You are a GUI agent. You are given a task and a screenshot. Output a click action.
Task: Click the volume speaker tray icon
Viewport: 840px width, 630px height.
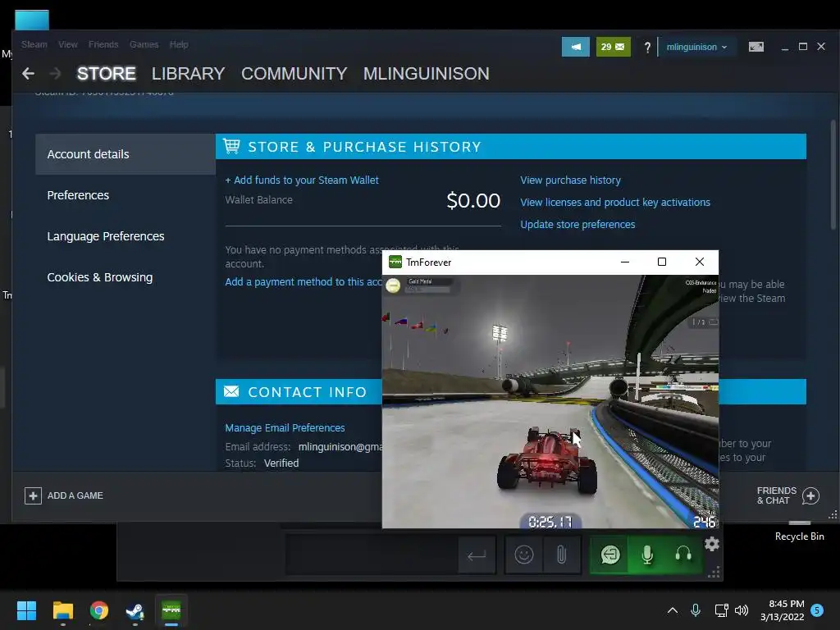coord(742,610)
